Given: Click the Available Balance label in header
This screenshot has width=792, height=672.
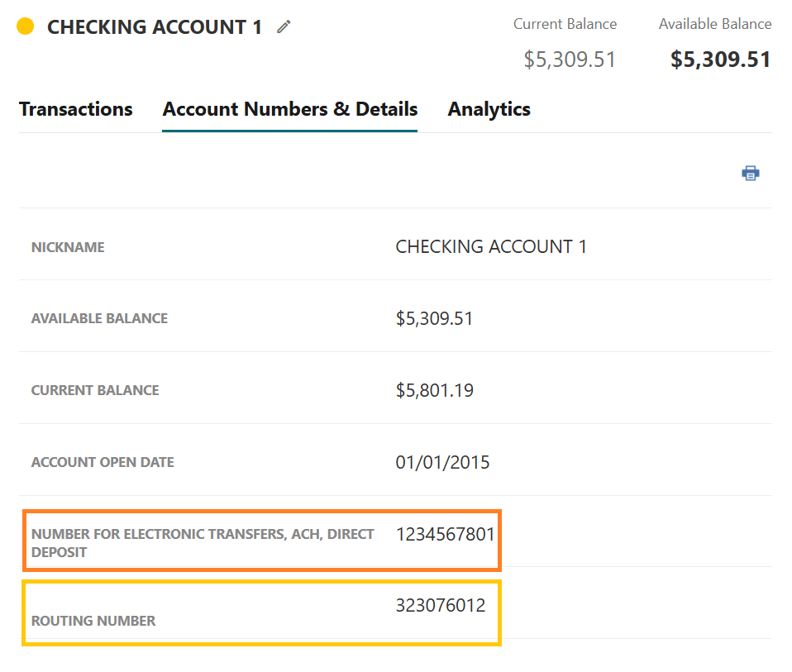Looking at the screenshot, I should (714, 24).
